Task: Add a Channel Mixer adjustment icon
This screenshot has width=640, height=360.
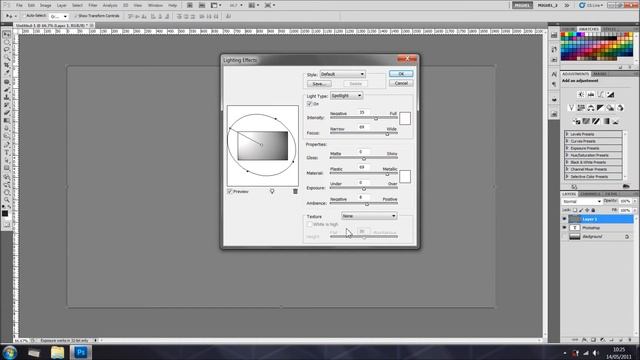Action: tap(620, 108)
